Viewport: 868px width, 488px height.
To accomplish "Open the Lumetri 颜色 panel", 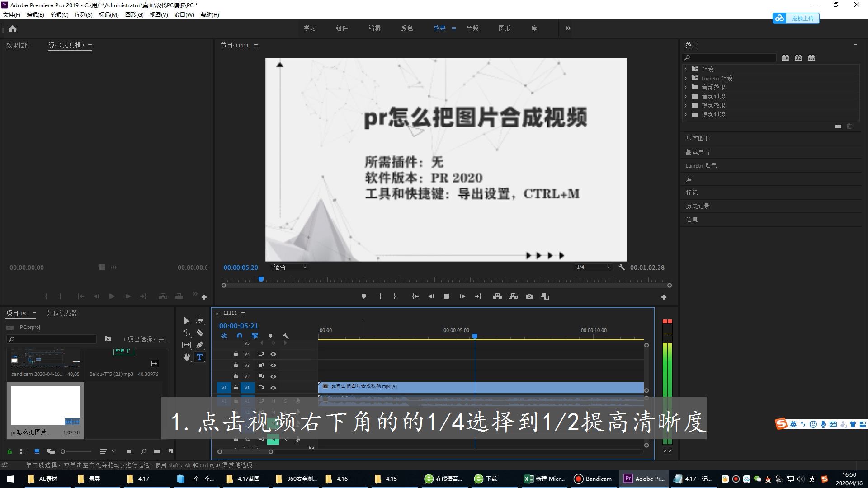I will tap(701, 165).
